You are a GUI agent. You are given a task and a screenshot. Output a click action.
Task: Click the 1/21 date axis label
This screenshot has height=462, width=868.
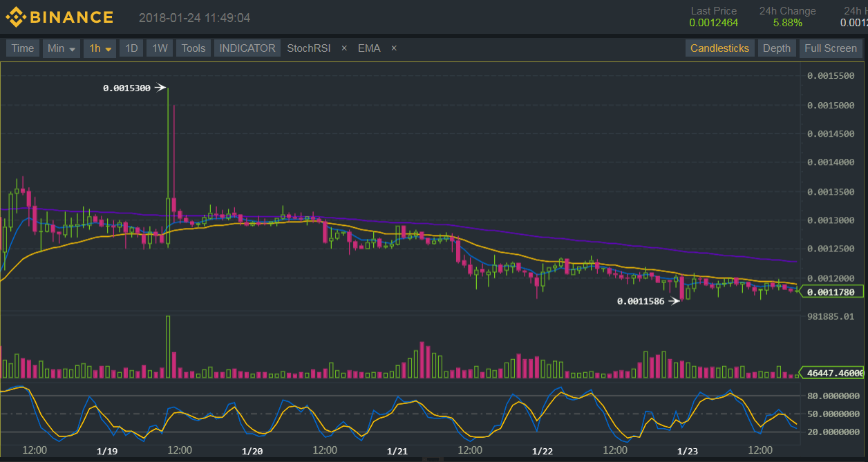pos(397,451)
